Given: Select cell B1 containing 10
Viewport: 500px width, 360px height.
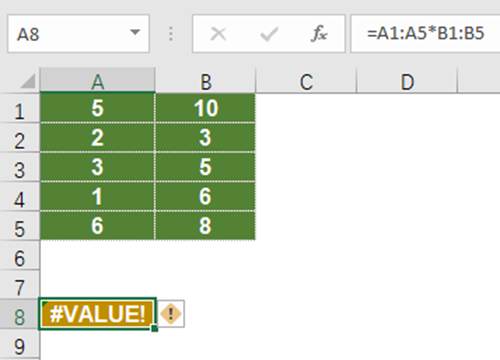Looking at the screenshot, I should tap(205, 108).
